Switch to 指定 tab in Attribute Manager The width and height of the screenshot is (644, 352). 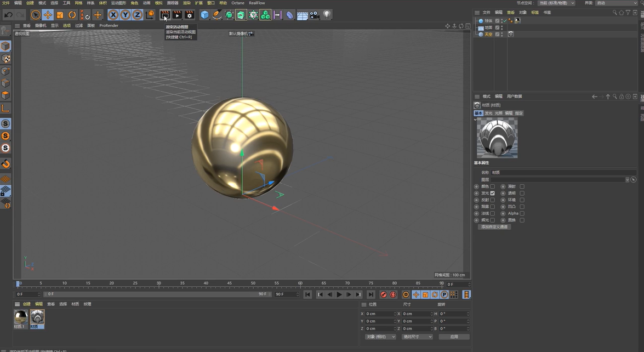(x=519, y=113)
